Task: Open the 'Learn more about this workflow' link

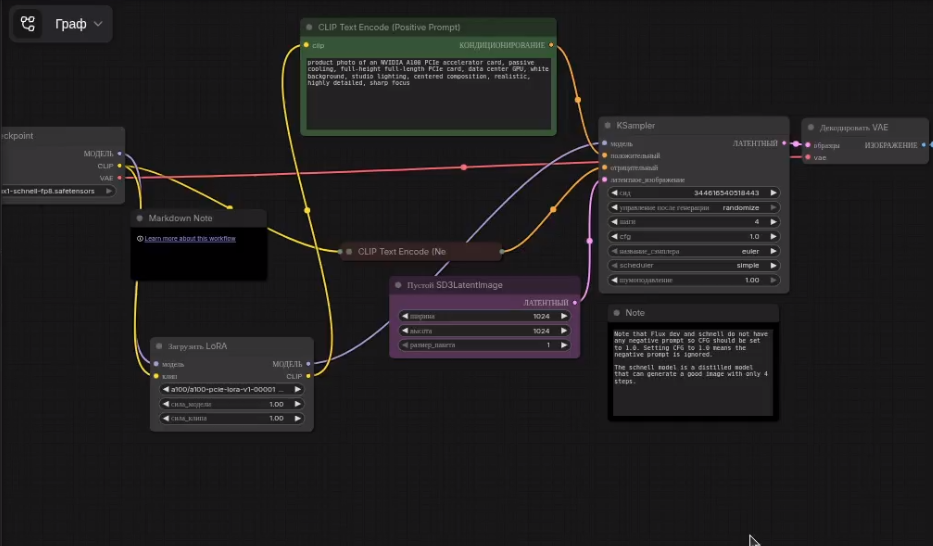Action: [x=190, y=239]
